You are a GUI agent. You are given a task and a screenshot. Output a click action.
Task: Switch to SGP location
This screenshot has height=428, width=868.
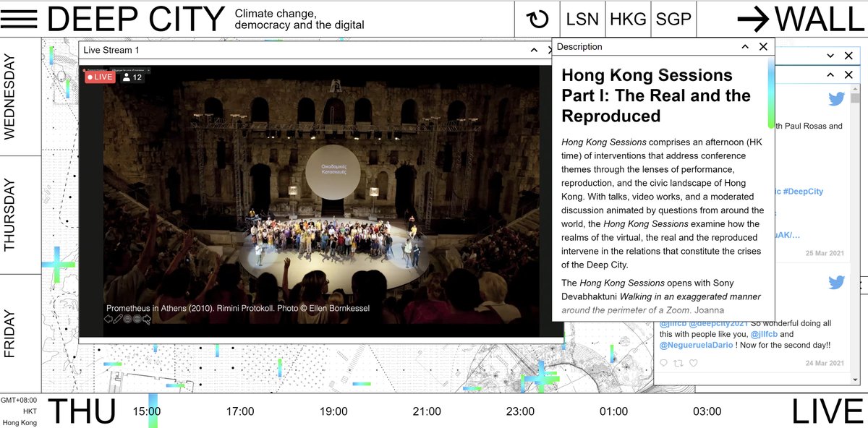pos(673,20)
